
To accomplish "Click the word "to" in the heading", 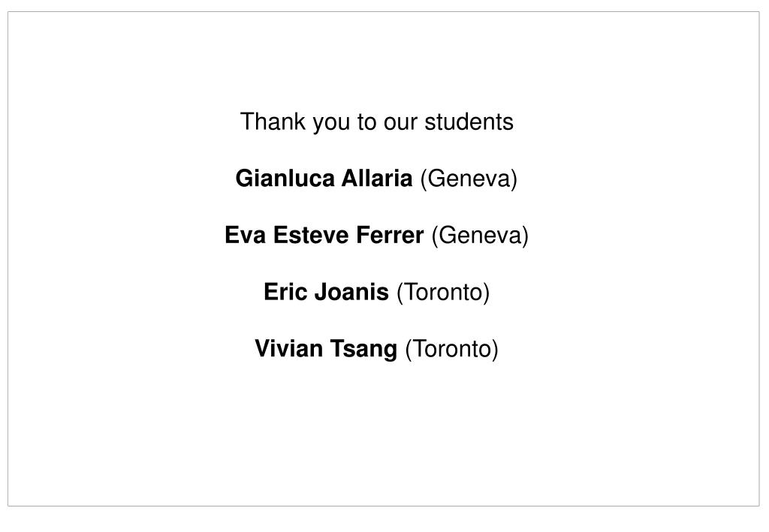I will point(366,122).
